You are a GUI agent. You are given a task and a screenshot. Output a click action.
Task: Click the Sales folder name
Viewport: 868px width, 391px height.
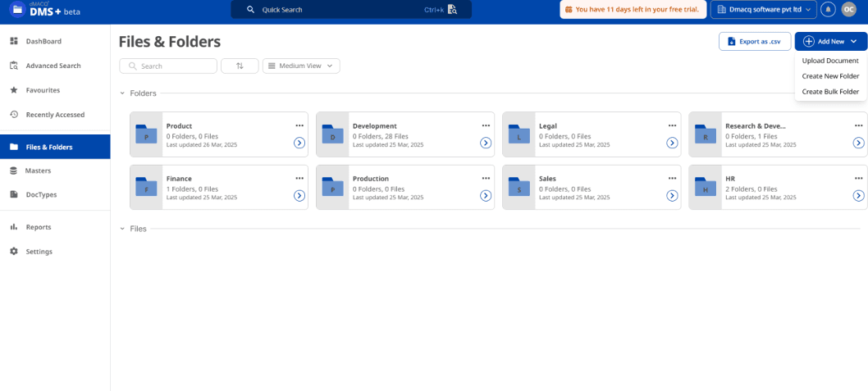coord(547,179)
